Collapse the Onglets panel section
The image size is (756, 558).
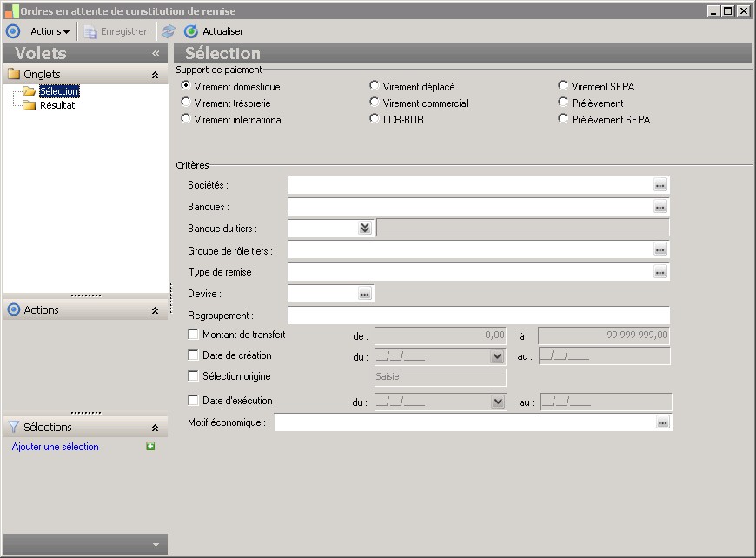pyautogui.click(x=155, y=75)
